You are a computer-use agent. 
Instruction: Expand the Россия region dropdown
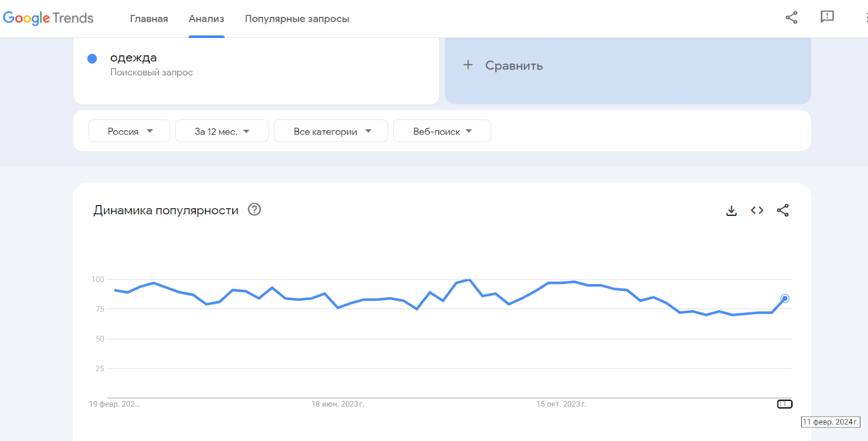pyautogui.click(x=129, y=131)
